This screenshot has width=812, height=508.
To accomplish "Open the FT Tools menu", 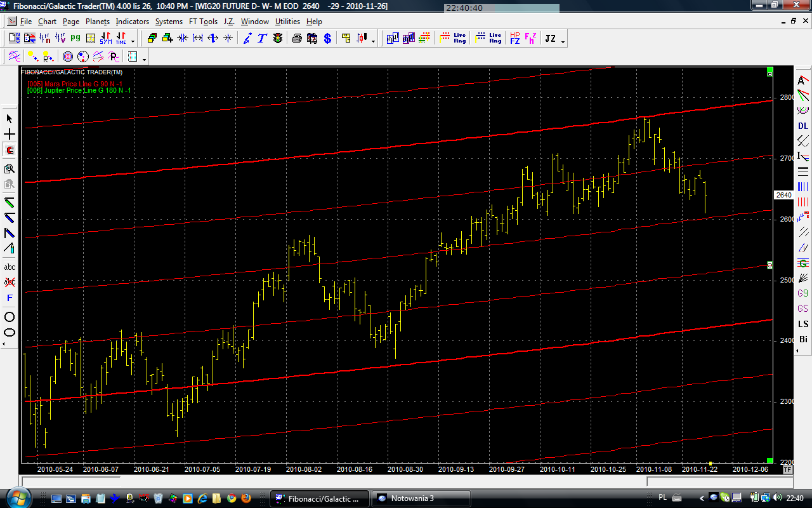I will click(x=203, y=22).
